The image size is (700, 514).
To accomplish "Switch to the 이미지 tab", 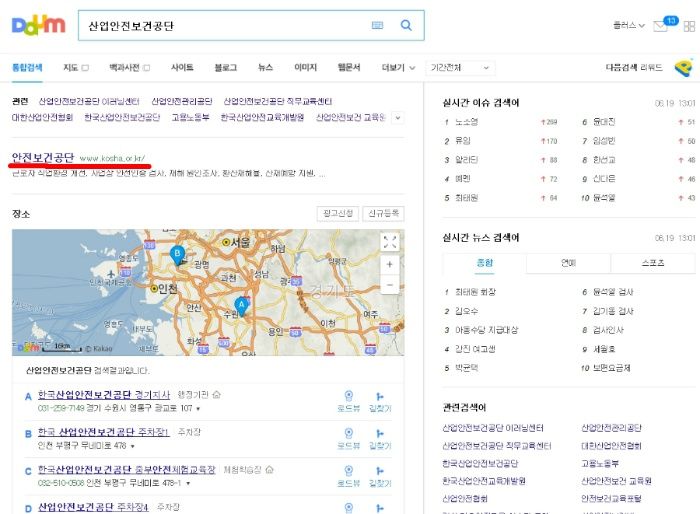I will [305, 67].
